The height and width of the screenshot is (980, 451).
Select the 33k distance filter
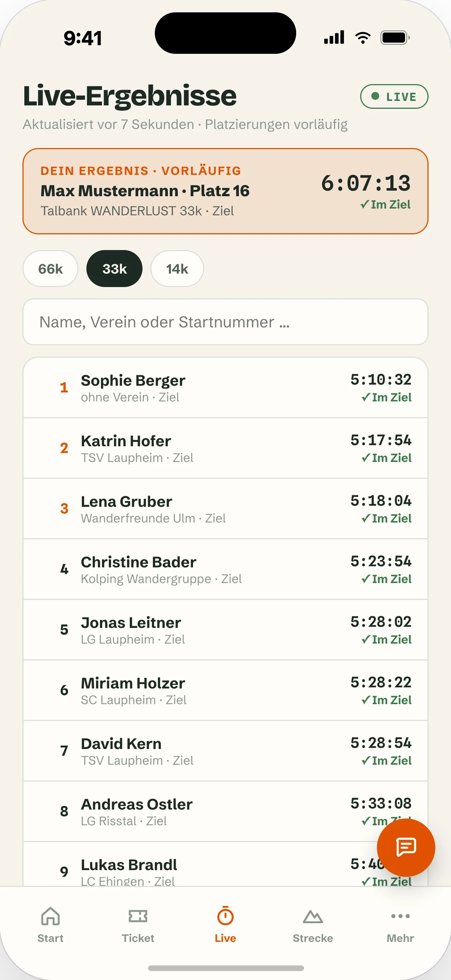coord(114,269)
